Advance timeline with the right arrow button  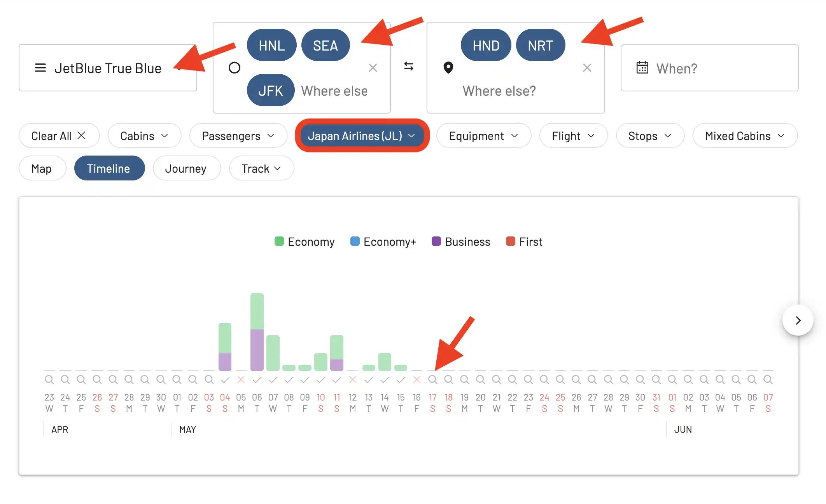[x=798, y=320]
